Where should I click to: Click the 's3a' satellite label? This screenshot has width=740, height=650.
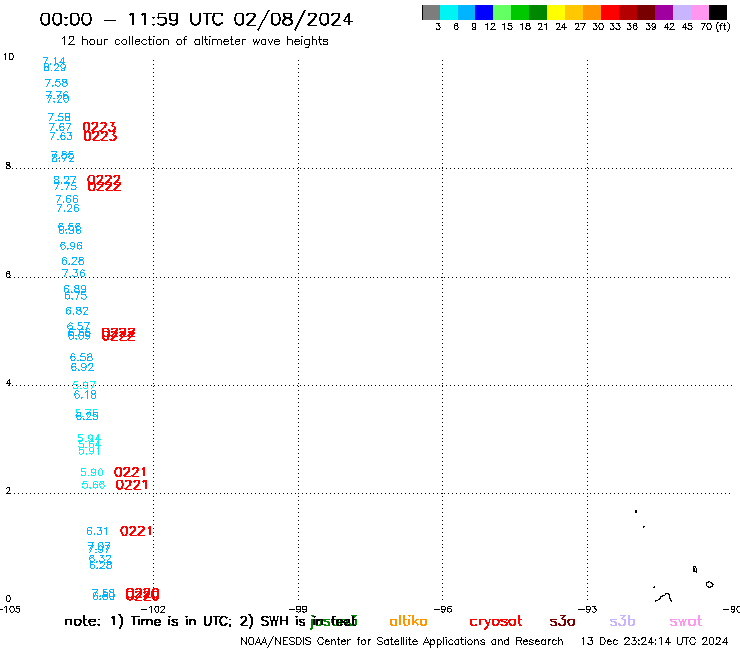click(562, 621)
